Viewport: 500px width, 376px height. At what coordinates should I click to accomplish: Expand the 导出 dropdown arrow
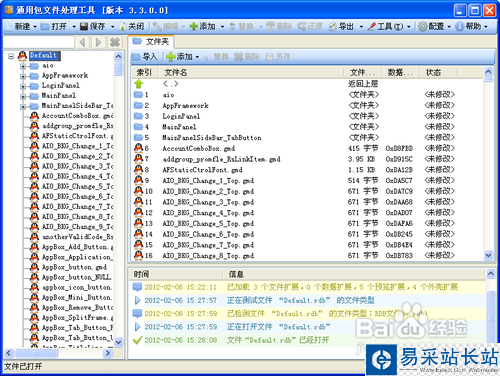[x=361, y=27]
